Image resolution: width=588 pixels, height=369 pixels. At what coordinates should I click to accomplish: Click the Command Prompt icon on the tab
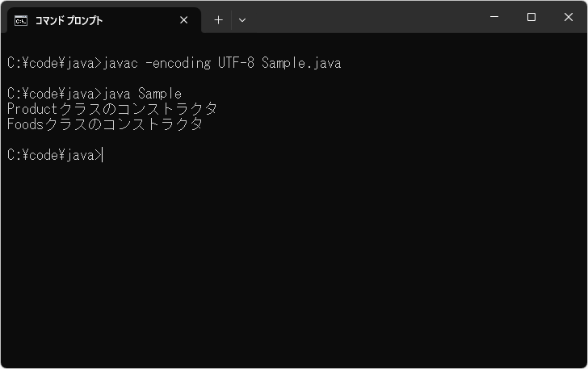20,20
